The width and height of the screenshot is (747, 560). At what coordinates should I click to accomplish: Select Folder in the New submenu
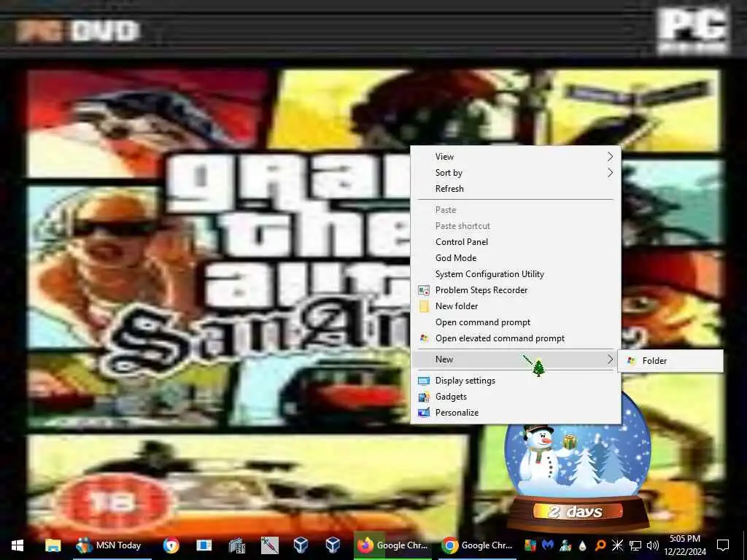pyautogui.click(x=670, y=360)
